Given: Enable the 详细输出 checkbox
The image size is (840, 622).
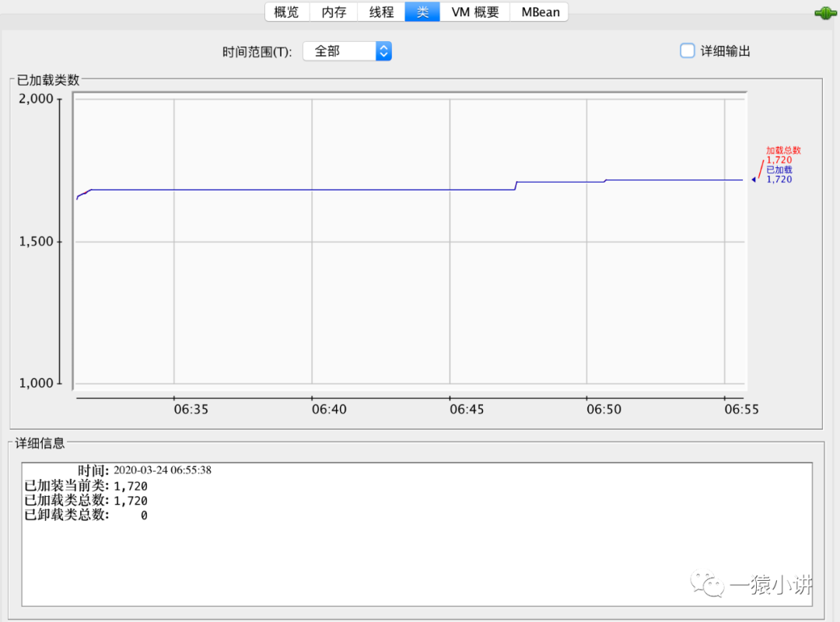Looking at the screenshot, I should 688,51.
